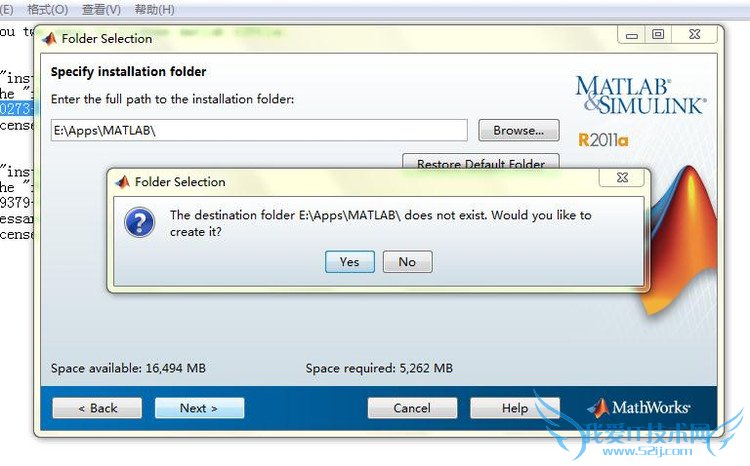Click MATLAB logo icon in prompt title bar
Image resolution: width=750 pixels, height=466 pixels.
pyautogui.click(x=123, y=182)
